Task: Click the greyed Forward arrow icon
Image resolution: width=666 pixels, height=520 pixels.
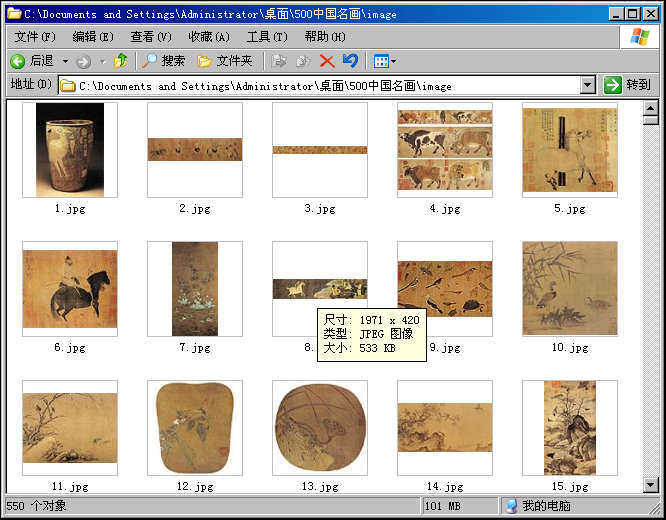Action: (x=83, y=62)
